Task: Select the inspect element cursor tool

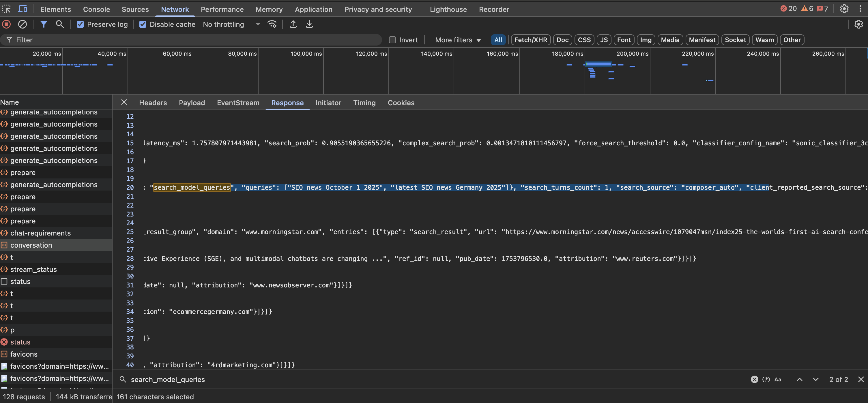Action: point(6,9)
